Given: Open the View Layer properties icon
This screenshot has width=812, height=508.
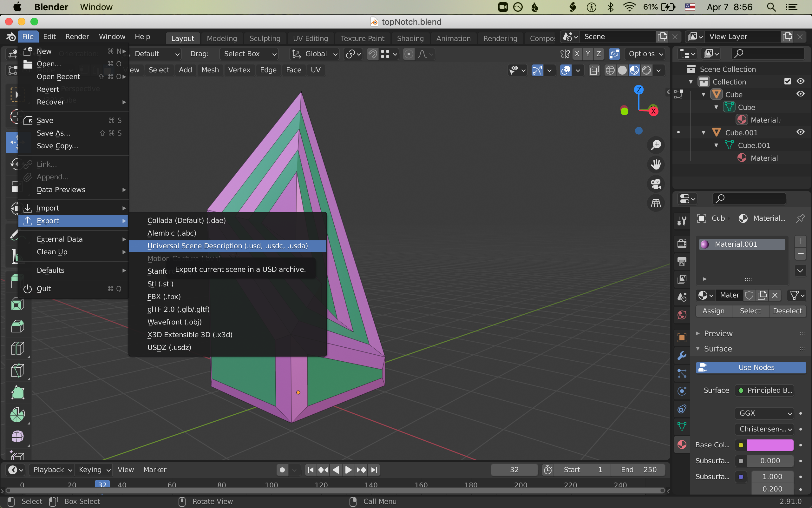Looking at the screenshot, I should [x=682, y=279].
